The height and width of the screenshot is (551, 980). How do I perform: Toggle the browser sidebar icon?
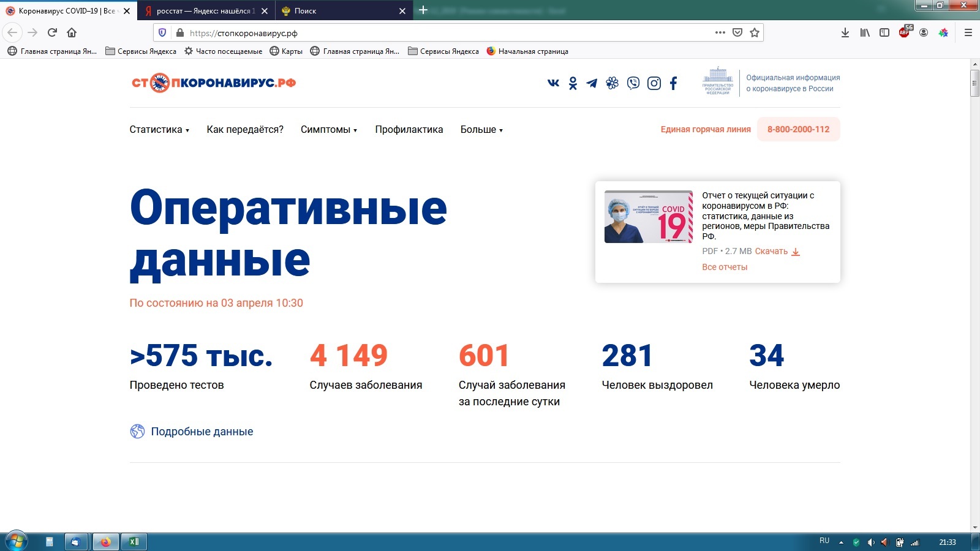click(884, 32)
